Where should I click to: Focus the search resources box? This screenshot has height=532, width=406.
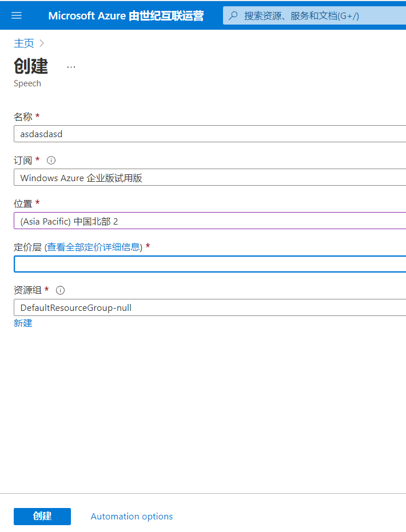[315, 15]
